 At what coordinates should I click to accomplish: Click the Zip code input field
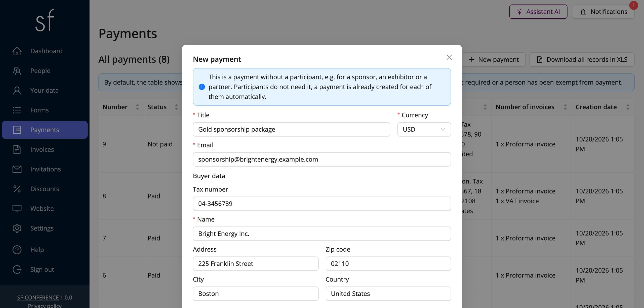click(x=388, y=263)
